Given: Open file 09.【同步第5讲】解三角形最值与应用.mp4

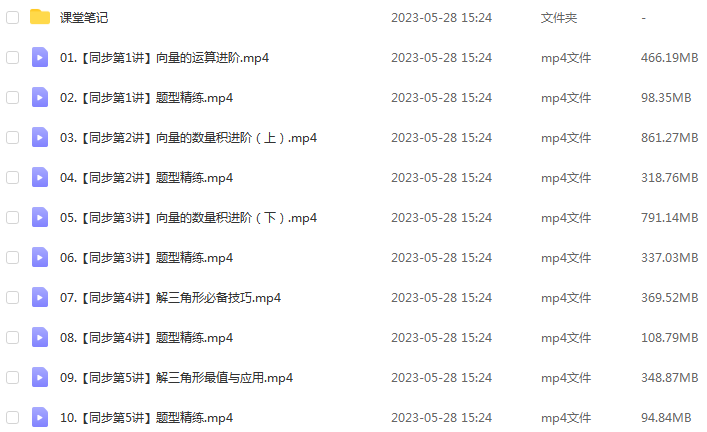Looking at the screenshot, I should pos(176,377).
